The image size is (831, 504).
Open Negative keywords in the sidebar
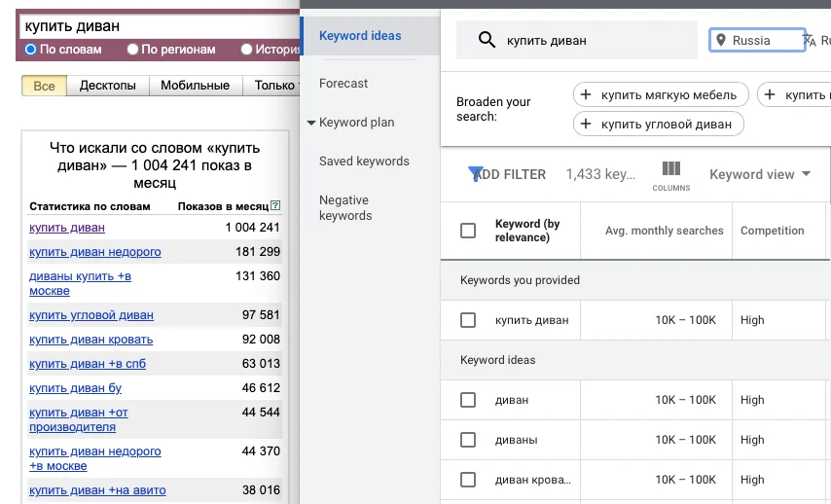point(345,208)
